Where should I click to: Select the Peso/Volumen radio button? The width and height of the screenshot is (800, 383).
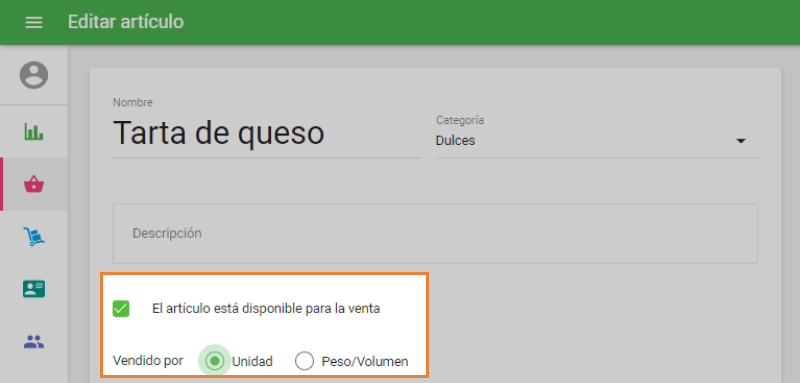click(x=304, y=361)
